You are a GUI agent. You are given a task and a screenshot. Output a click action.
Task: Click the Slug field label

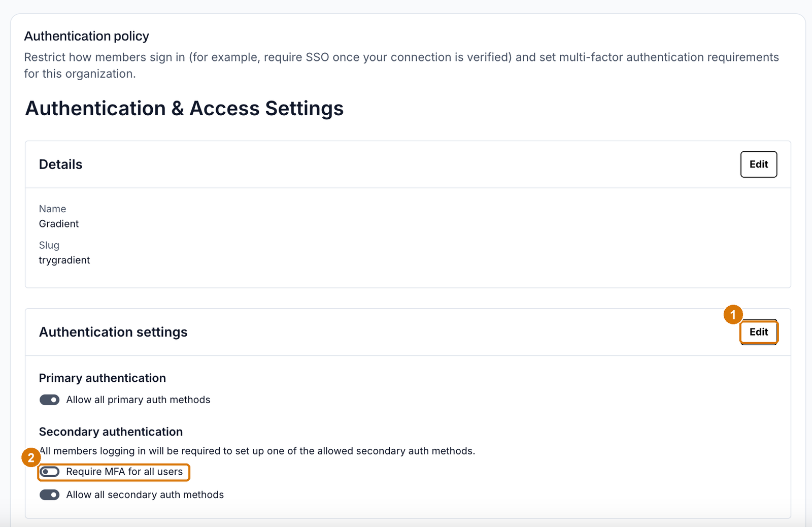(x=49, y=245)
